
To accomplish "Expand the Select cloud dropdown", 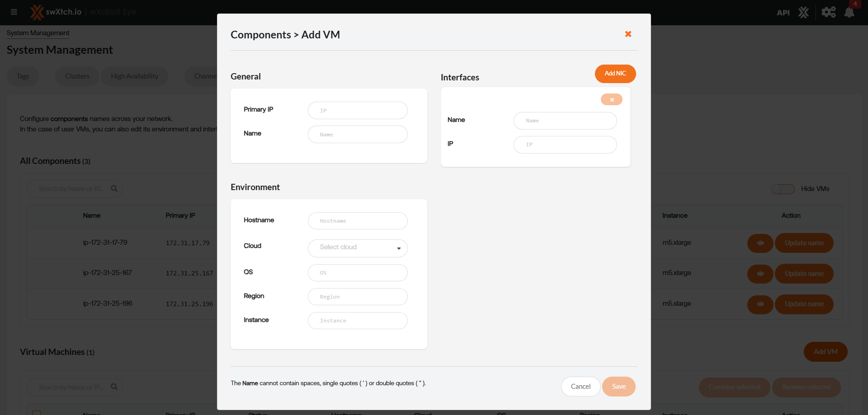I will click(358, 248).
